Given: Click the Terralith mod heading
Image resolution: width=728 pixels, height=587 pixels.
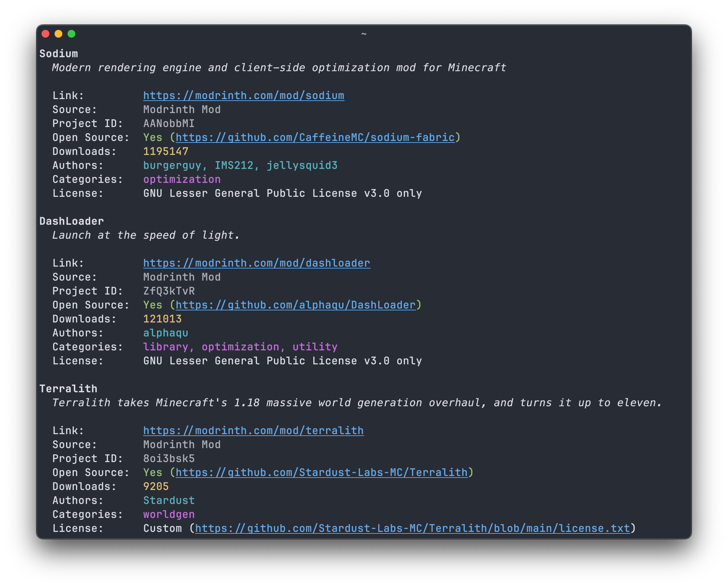Looking at the screenshot, I should point(68,389).
